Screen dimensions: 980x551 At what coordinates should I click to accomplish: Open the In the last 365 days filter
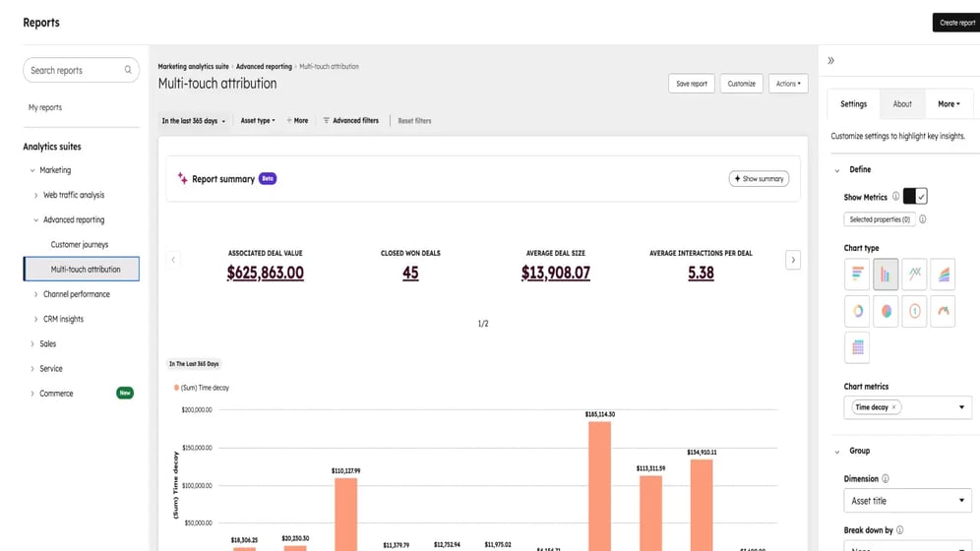[193, 121]
